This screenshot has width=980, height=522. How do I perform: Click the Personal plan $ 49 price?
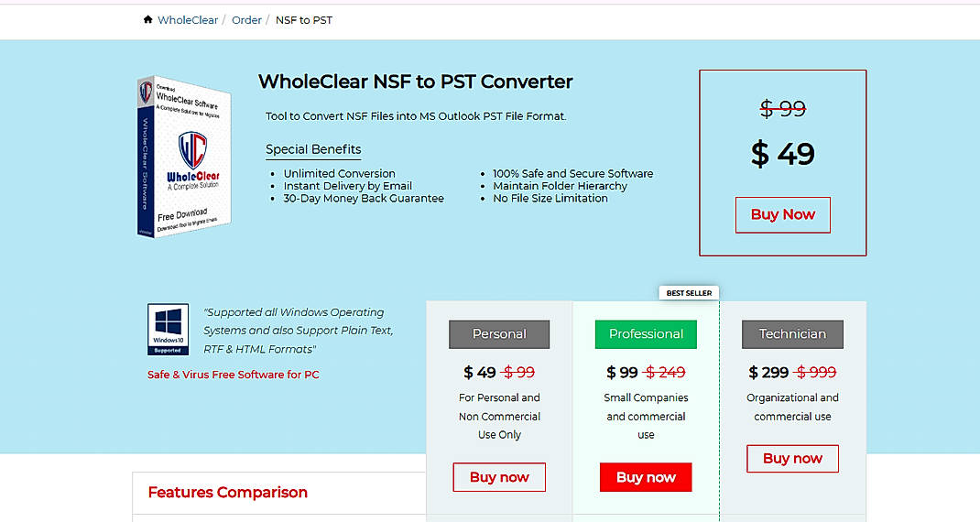(479, 373)
